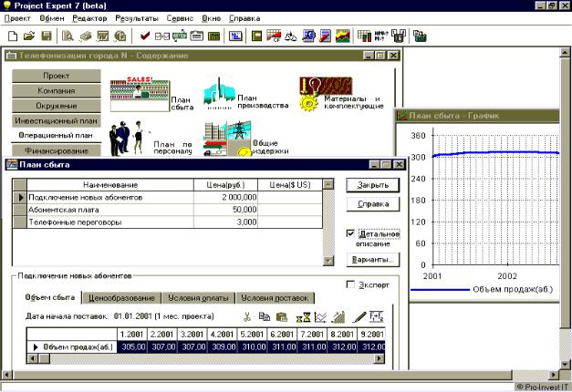The height and width of the screenshot is (392, 572).
Task: Open Материалы и комплектующие icon
Action: [x=326, y=93]
